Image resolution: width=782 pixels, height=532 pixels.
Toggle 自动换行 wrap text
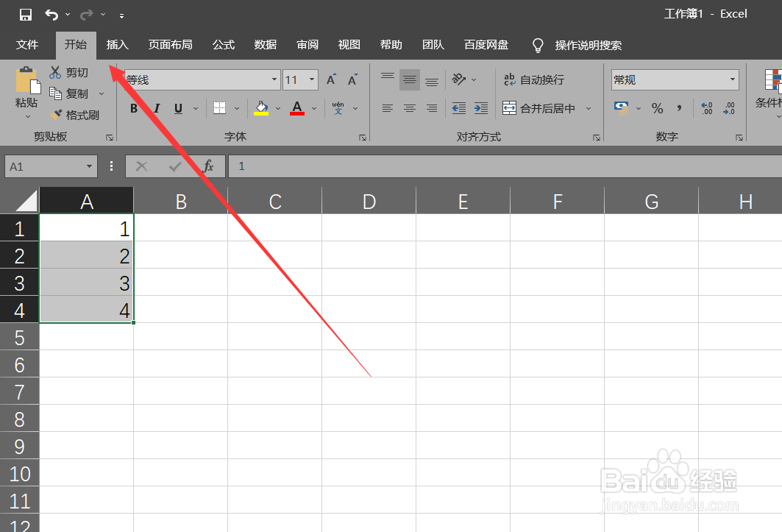(x=534, y=80)
